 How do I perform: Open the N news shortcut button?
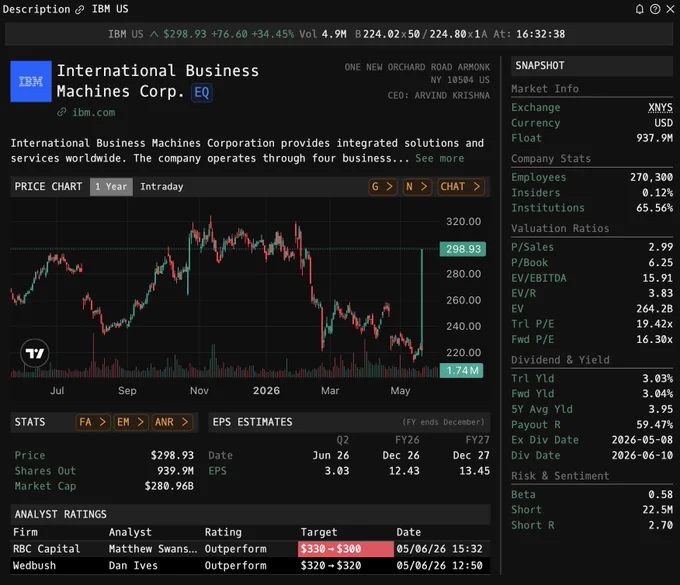pos(417,187)
